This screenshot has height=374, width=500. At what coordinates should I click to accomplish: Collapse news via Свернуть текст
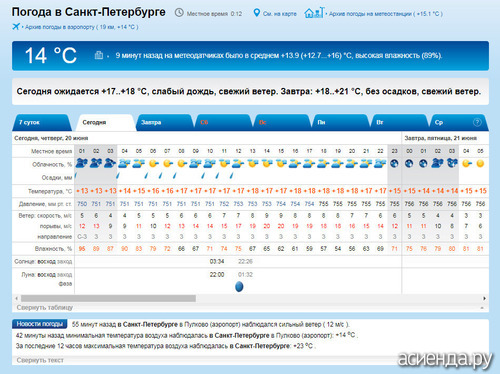coord(40,360)
